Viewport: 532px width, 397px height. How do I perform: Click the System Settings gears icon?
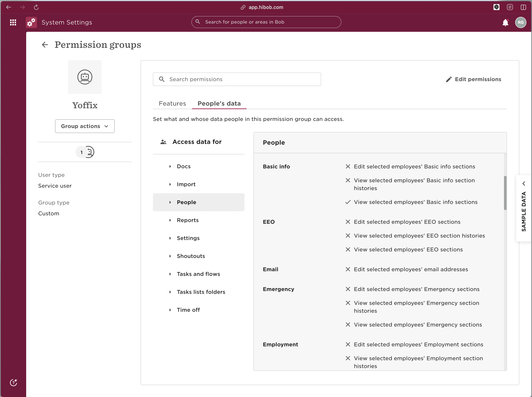pos(31,22)
